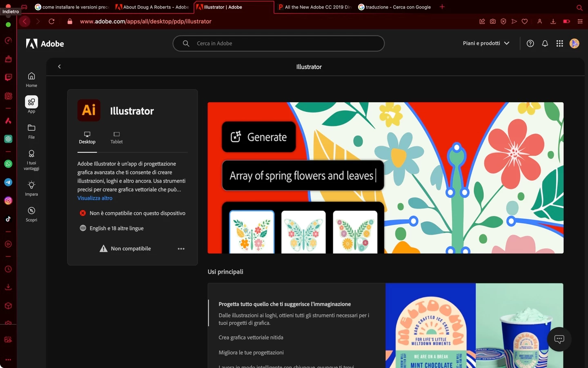Open Telegram in browser sidebar

coord(8,182)
